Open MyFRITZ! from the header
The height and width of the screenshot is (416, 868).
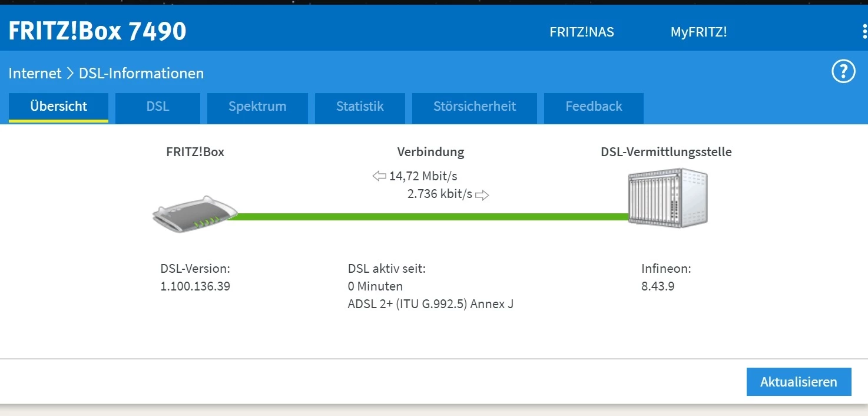click(698, 32)
